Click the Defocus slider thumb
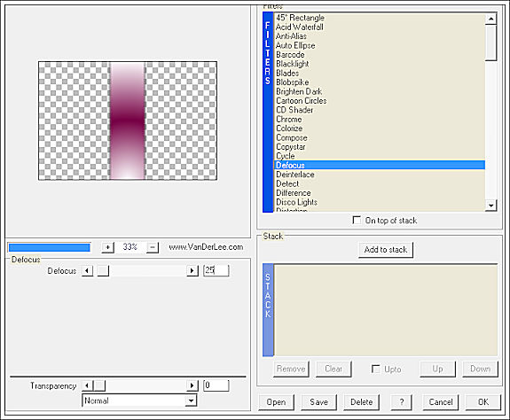This screenshot has width=510, height=420. click(x=103, y=270)
